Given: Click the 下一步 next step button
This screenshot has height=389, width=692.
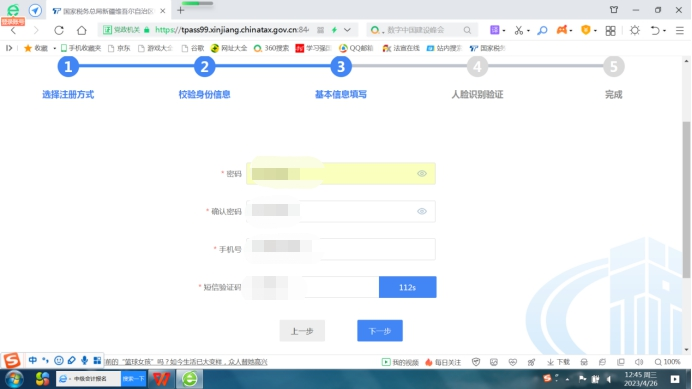Looking at the screenshot, I should 380,331.
